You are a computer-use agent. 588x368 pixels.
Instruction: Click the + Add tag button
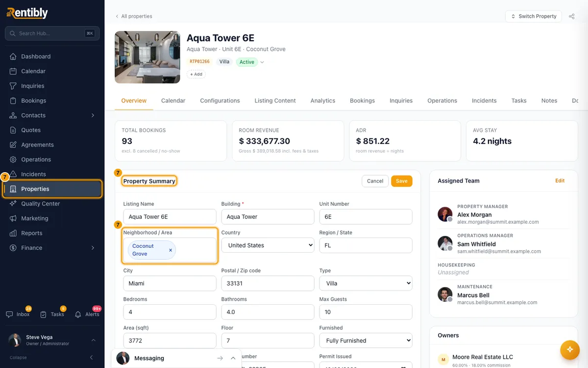pyautogui.click(x=196, y=75)
